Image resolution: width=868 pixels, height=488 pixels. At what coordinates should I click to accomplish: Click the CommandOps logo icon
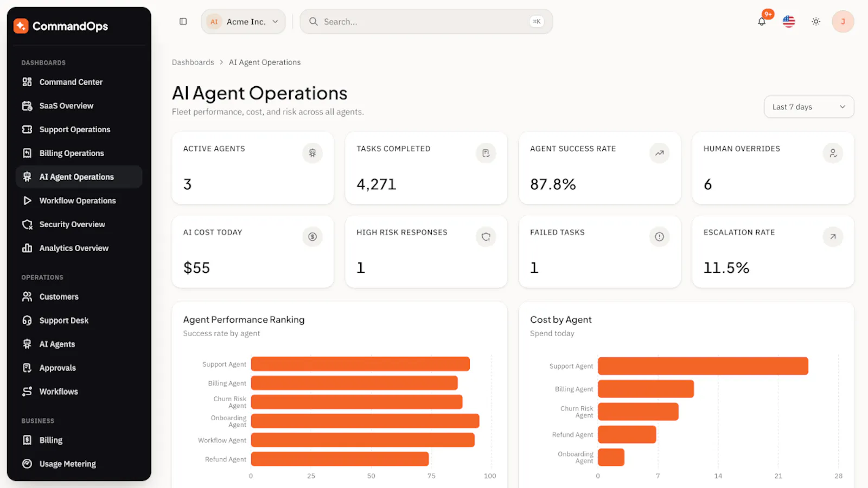tap(21, 26)
